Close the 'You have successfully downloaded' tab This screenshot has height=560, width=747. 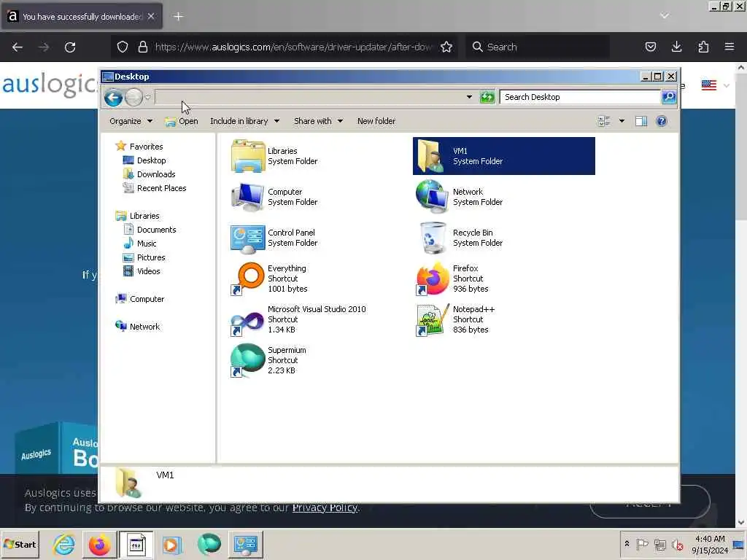coord(151,16)
